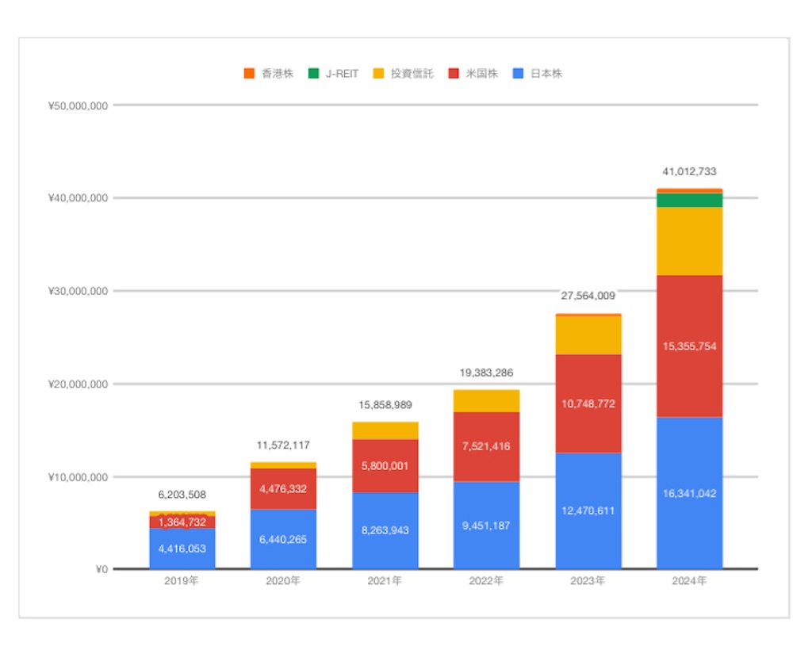
Task: Select the blue segment labeled 6,440,265
Action: (x=283, y=539)
